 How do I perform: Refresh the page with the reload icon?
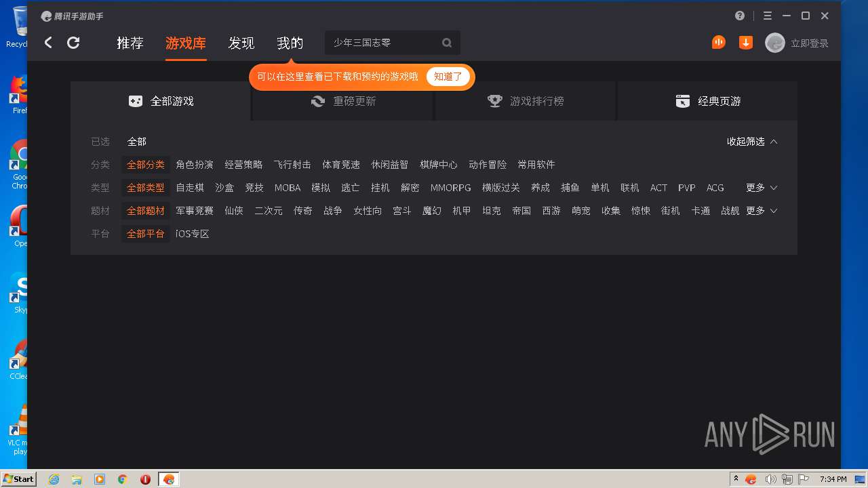tap(73, 43)
